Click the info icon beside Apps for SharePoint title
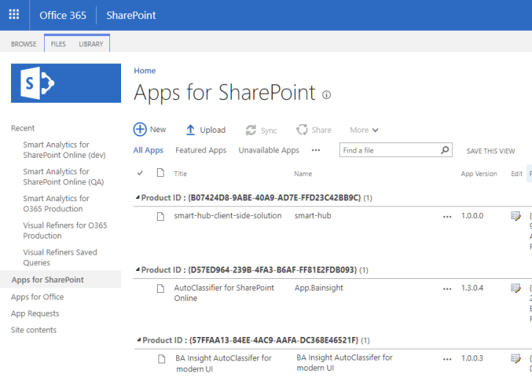This screenshot has height=392, width=532. [x=327, y=95]
